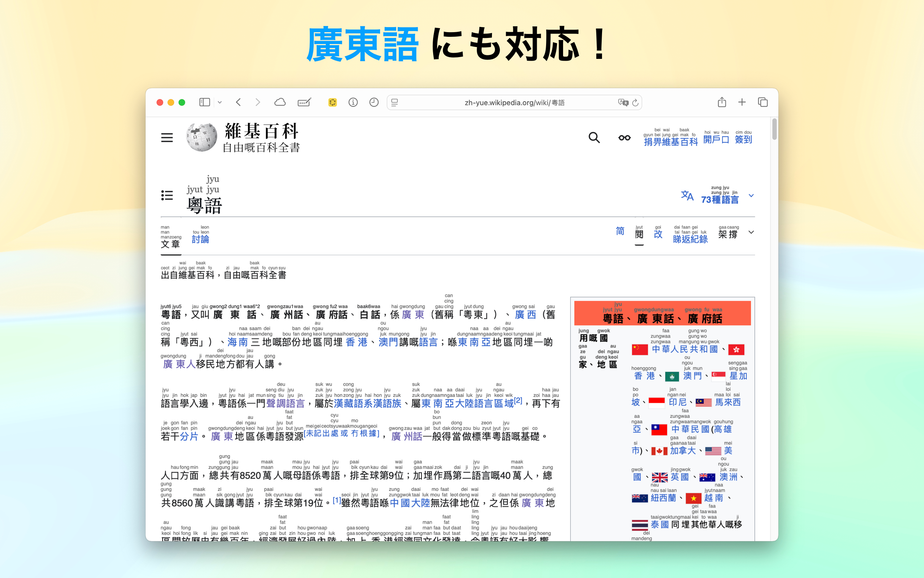924x578 pixels.
Task: Open the 改 edit tab
Action: (x=658, y=234)
